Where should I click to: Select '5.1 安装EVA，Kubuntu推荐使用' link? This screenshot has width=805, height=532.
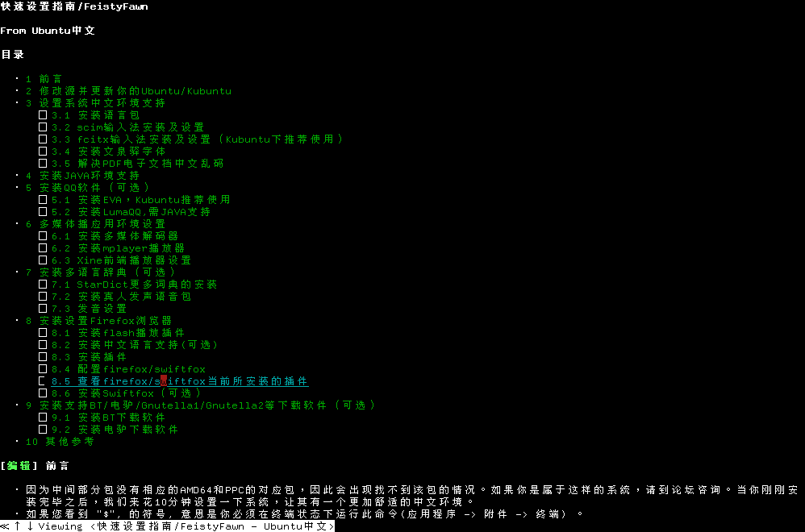pyautogui.click(x=140, y=200)
